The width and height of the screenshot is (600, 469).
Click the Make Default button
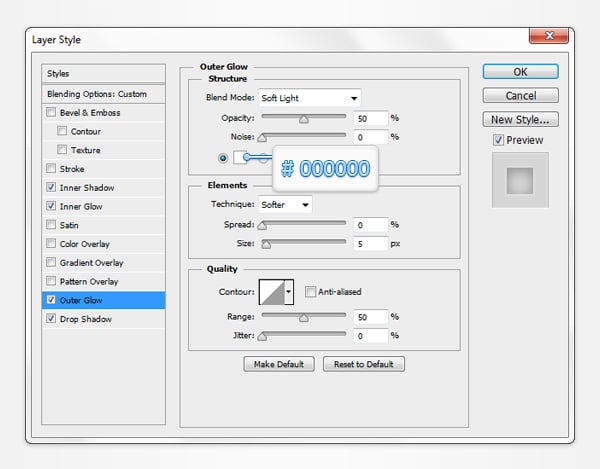tap(279, 364)
